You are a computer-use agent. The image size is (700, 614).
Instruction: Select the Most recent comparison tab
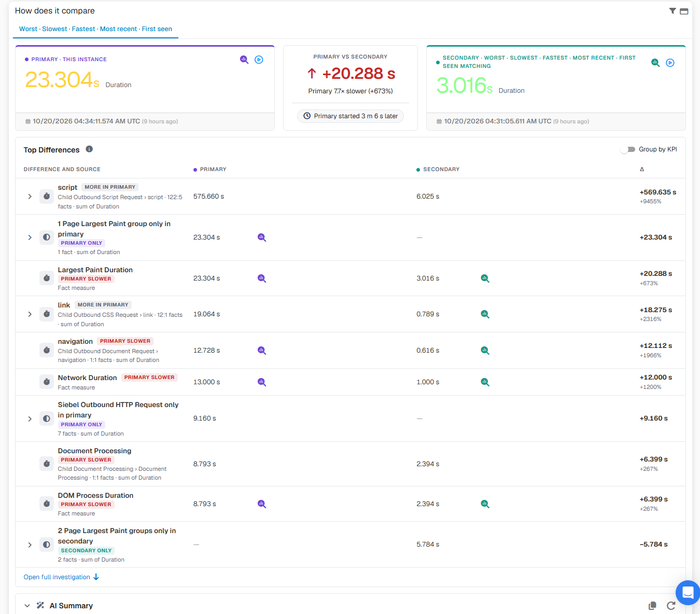click(118, 29)
